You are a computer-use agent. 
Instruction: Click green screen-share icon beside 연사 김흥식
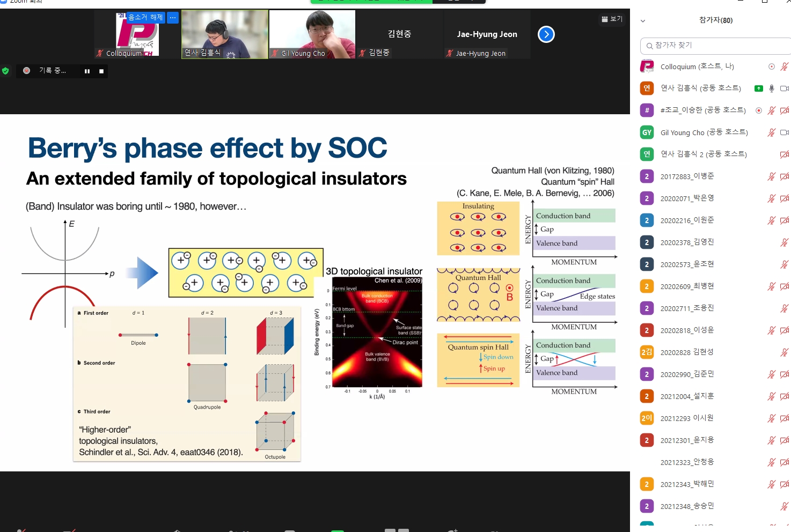coord(759,88)
